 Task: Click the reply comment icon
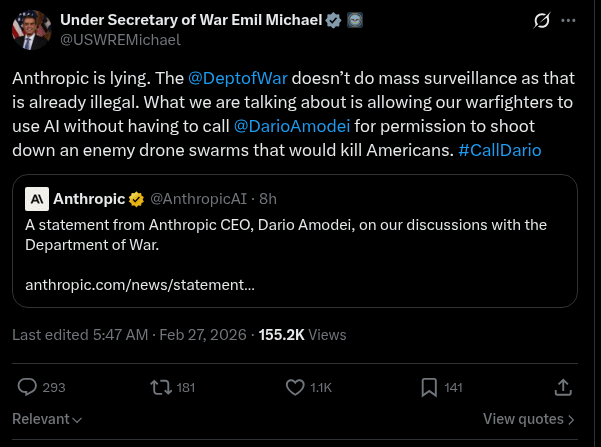pyautogui.click(x=28, y=387)
